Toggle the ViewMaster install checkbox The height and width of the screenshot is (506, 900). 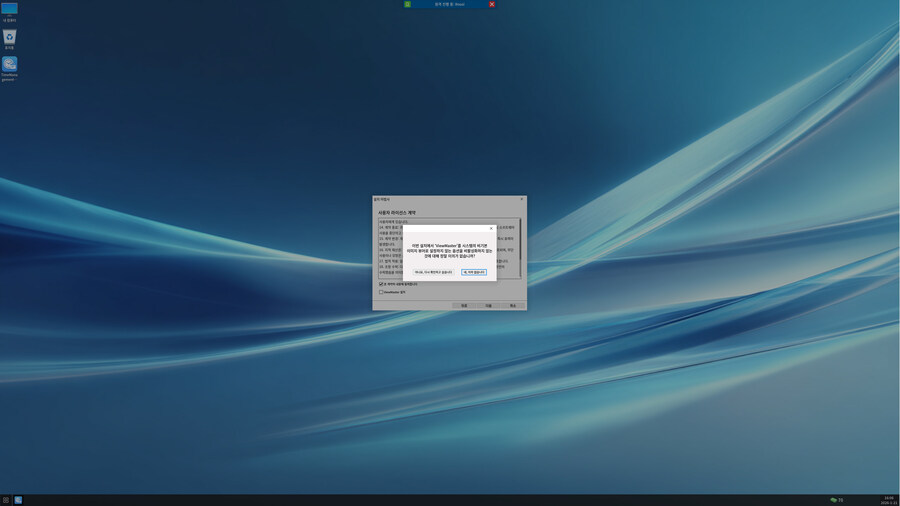click(x=381, y=292)
